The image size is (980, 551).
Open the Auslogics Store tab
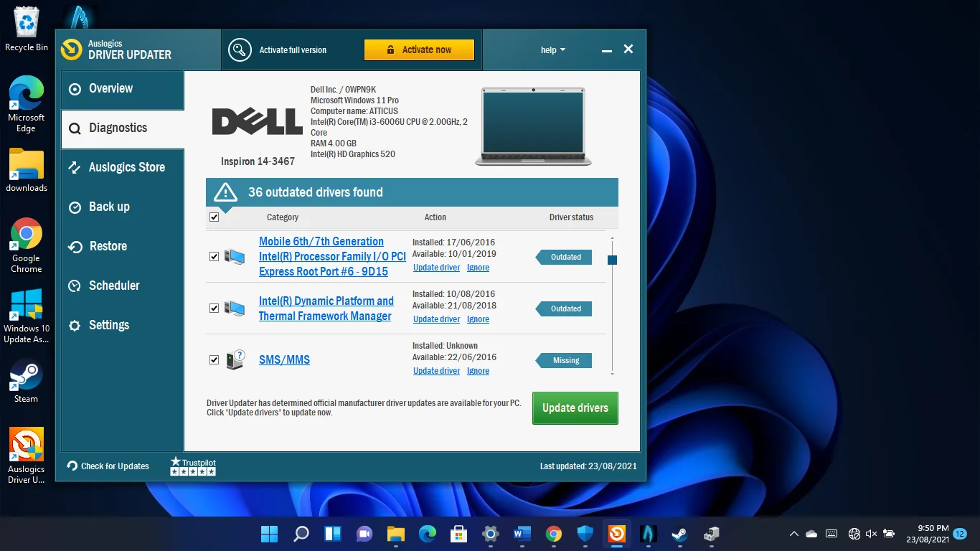point(122,168)
